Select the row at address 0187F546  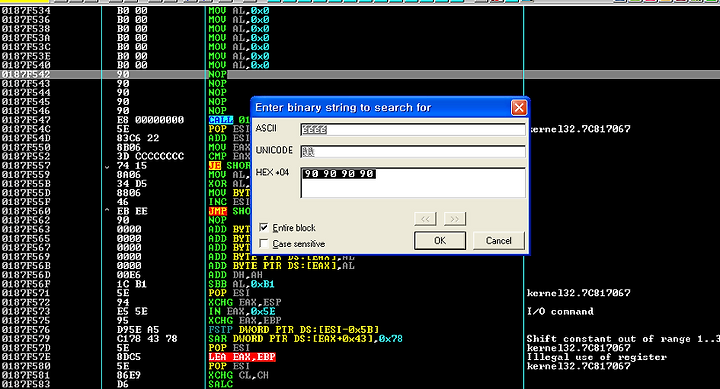pos(360,111)
